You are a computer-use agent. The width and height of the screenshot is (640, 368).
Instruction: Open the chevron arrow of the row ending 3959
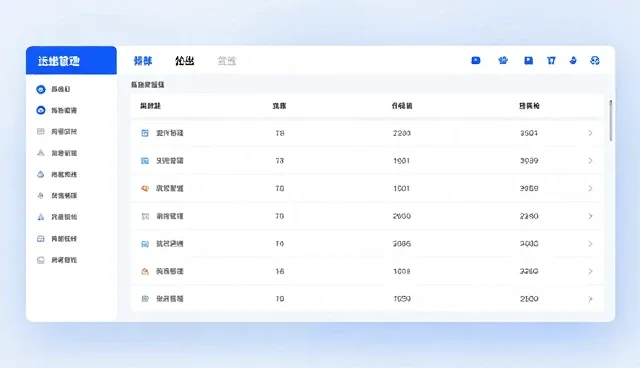(590, 188)
